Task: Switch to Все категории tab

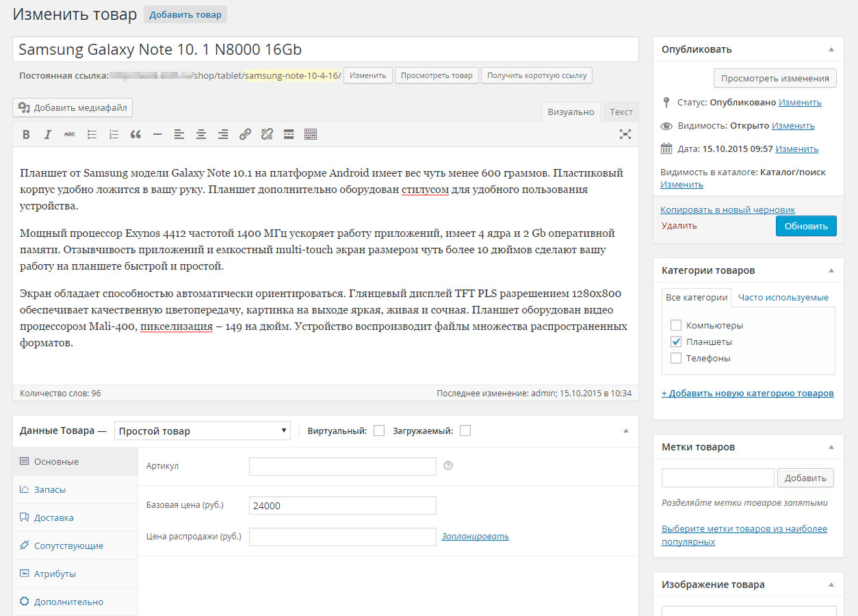Action: pyautogui.click(x=697, y=297)
